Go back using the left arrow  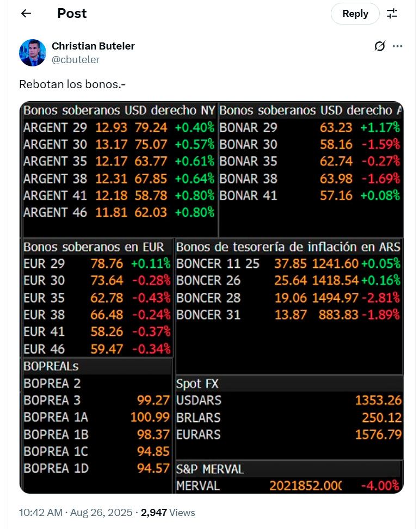click(x=26, y=14)
